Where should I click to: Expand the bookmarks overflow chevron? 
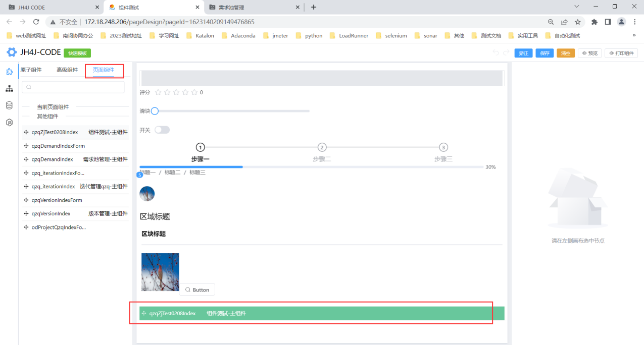(x=634, y=35)
